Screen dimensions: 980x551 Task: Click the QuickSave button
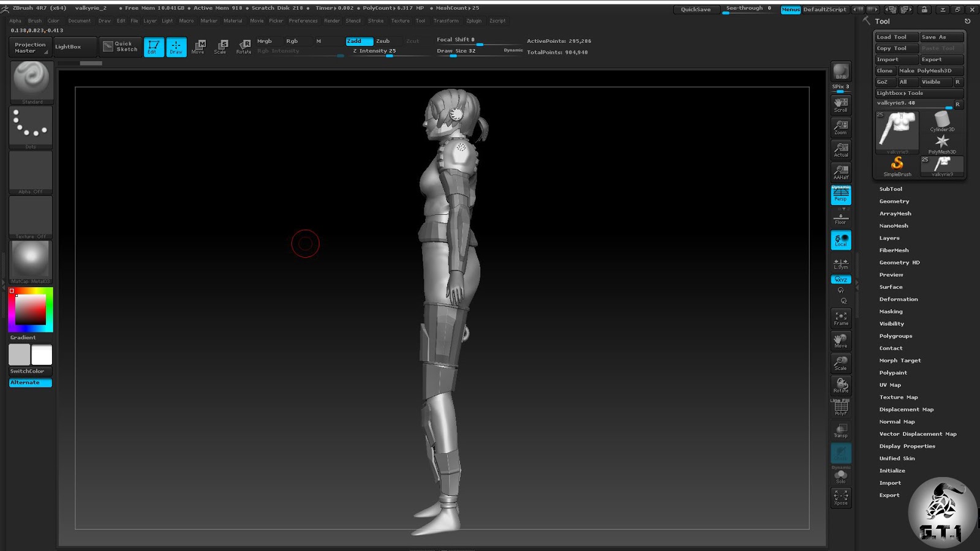click(695, 9)
